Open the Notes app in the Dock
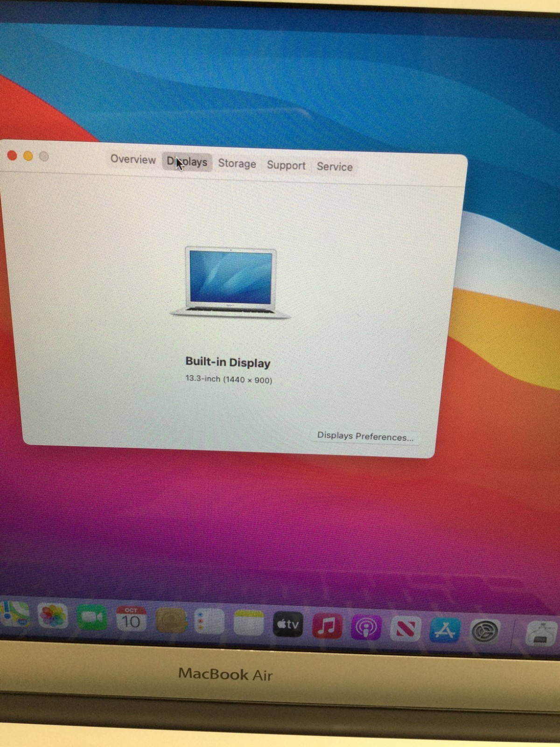The width and height of the screenshot is (560, 747). (x=248, y=623)
